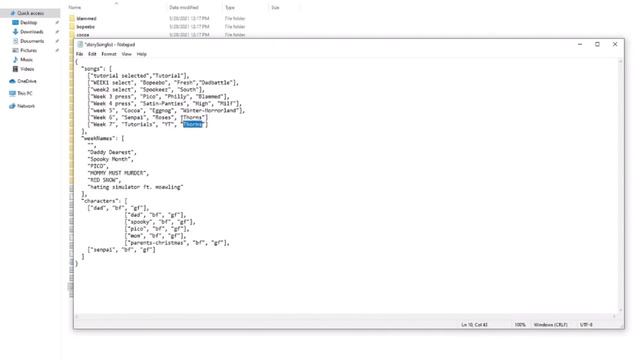This screenshot has width=640, height=360.
Task: Select the blammed folder in Explorer
Action: 86,18
